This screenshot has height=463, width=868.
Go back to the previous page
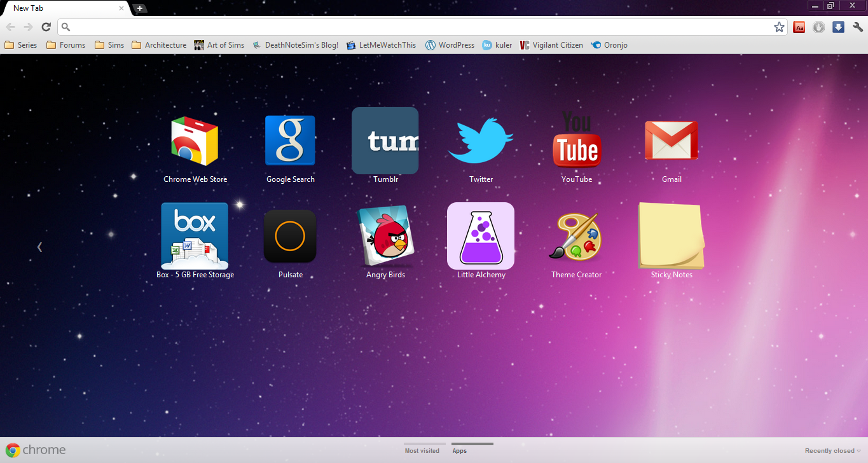click(x=10, y=27)
